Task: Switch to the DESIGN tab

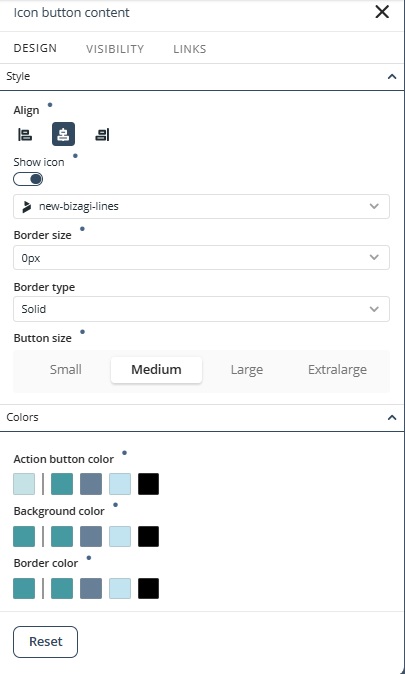Action: coord(35,48)
